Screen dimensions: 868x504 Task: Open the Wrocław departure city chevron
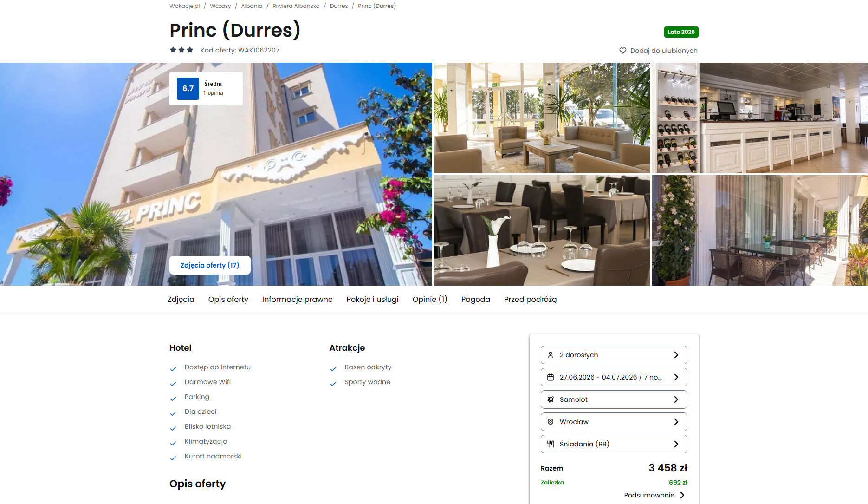676,422
